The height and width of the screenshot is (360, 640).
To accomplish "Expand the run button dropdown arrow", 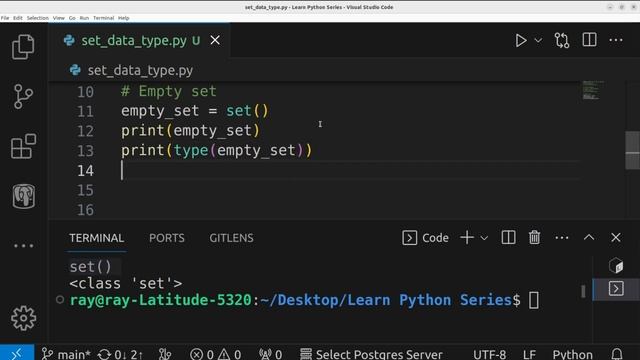I will click(x=538, y=40).
